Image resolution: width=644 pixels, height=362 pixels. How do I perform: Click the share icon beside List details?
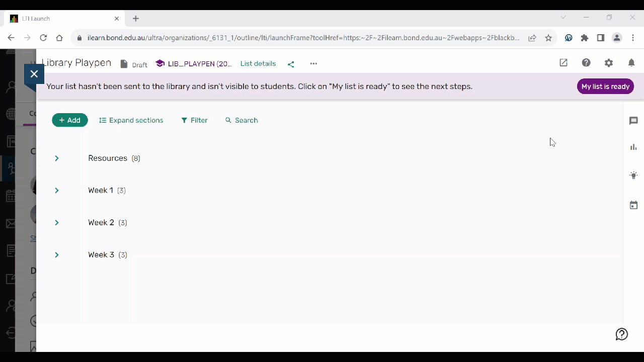pyautogui.click(x=291, y=64)
